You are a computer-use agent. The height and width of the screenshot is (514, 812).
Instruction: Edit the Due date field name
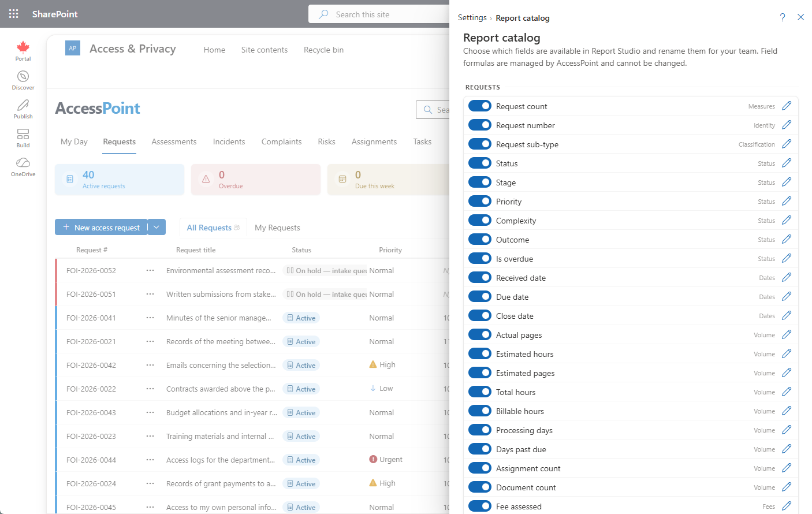pyautogui.click(x=787, y=296)
